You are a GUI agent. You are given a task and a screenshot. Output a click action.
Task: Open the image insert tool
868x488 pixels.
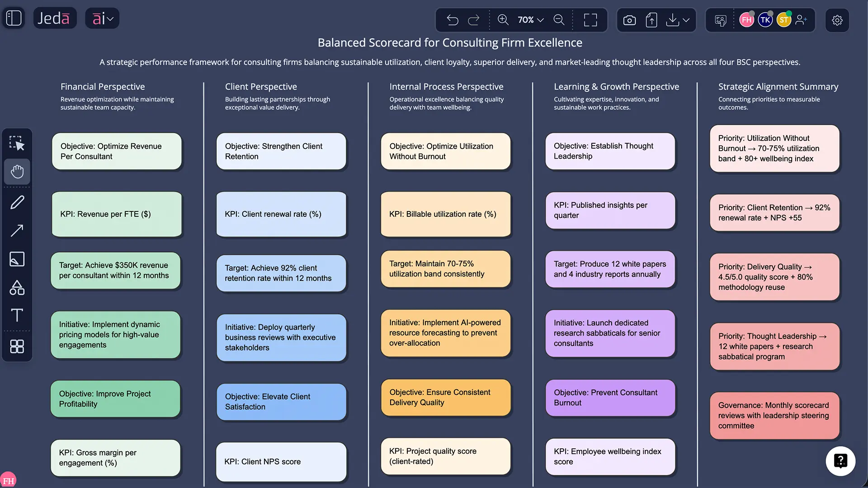pyautogui.click(x=17, y=259)
